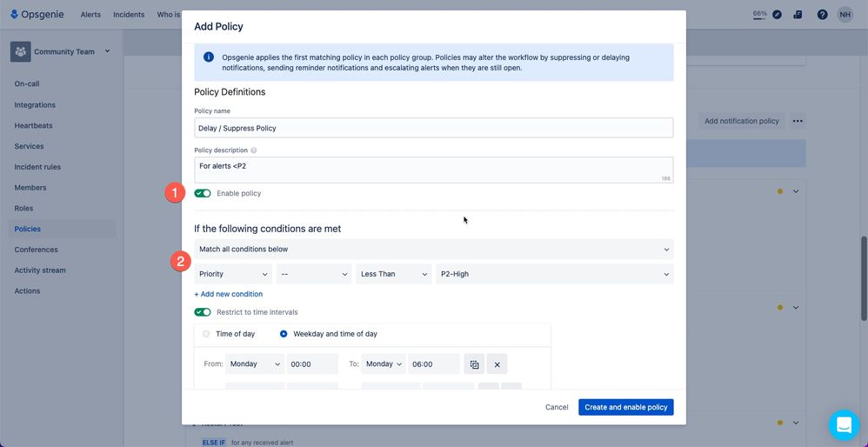Click the From time 00:00 field
Screen dimensions: 868x447
click(312, 364)
